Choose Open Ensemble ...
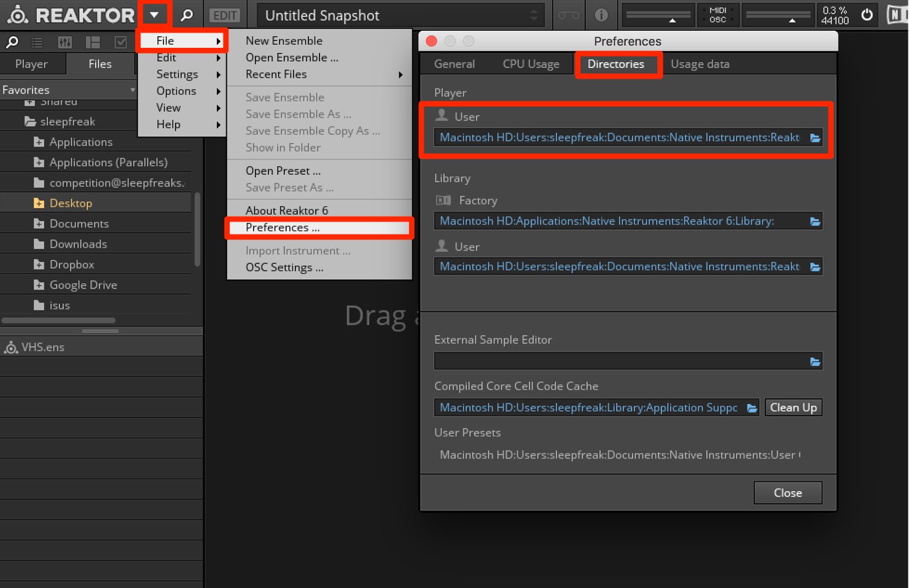 319,58
